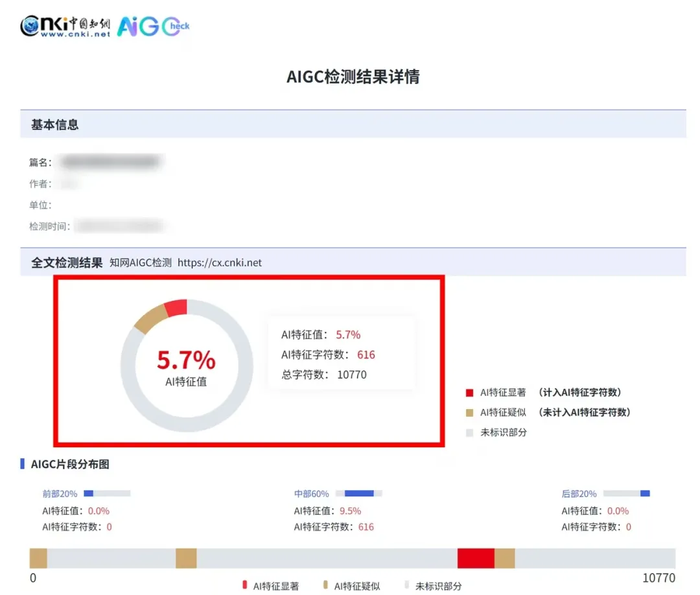
Task: Click the 前部 AI特征值 0.0% value
Action: coord(99,511)
